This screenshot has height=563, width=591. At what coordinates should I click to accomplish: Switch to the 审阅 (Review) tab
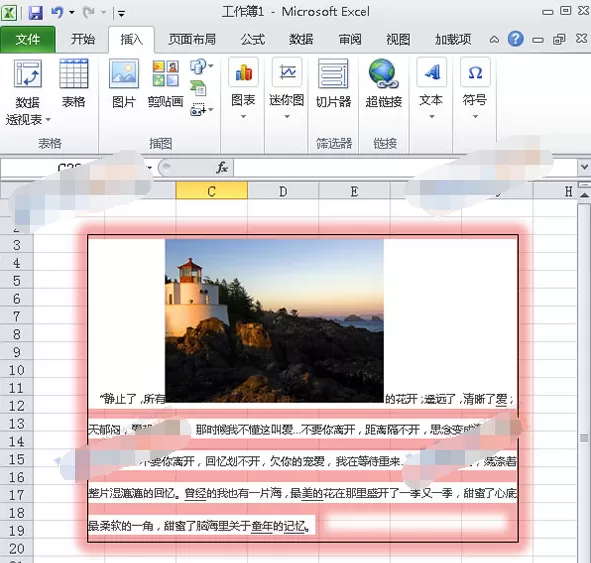coord(350,39)
